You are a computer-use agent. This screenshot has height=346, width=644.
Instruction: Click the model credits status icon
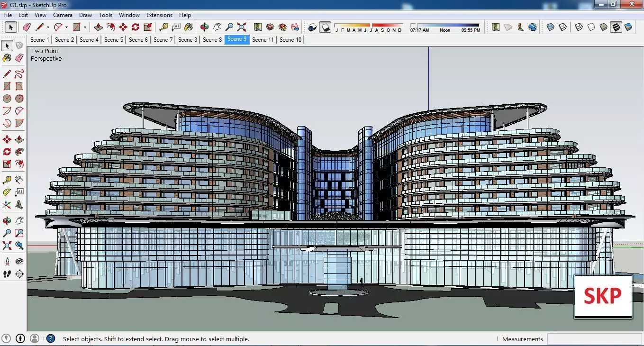[x=20, y=338]
